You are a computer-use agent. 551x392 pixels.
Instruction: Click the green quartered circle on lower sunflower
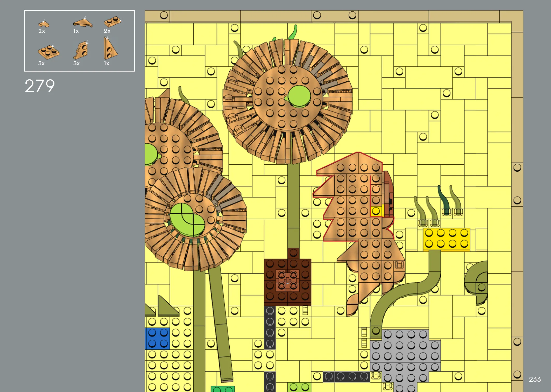pos(187,220)
